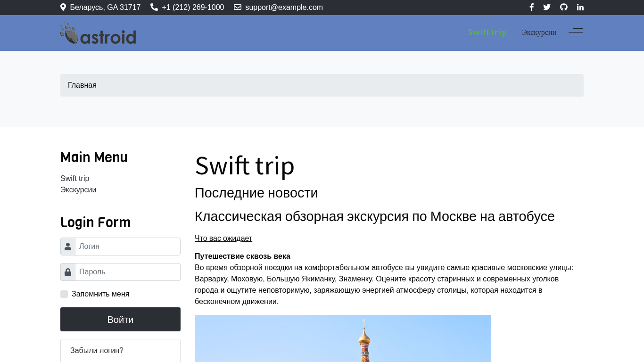Open the LinkedIn social icon
Screen dimensions: 644x362
point(580,7)
